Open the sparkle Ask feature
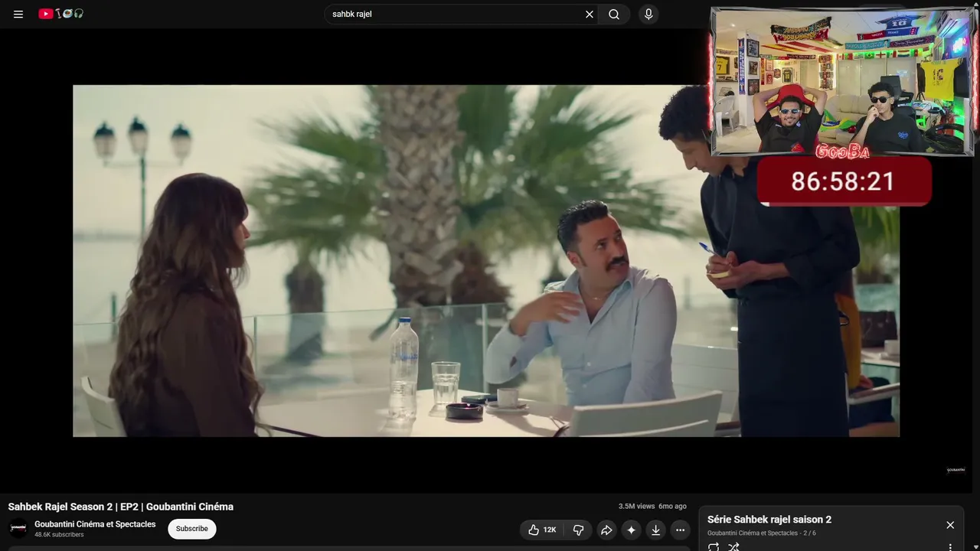The image size is (980, 551). click(x=631, y=530)
